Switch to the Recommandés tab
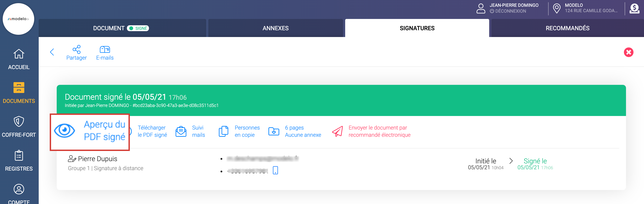Screen dimensions: 644x204 point(567,28)
